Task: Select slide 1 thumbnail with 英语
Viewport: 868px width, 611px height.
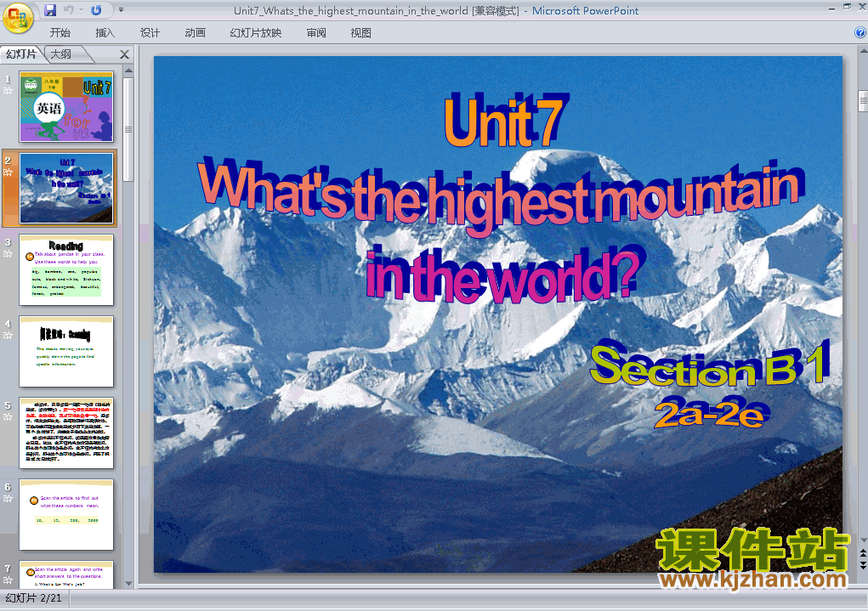Action: 66,106
